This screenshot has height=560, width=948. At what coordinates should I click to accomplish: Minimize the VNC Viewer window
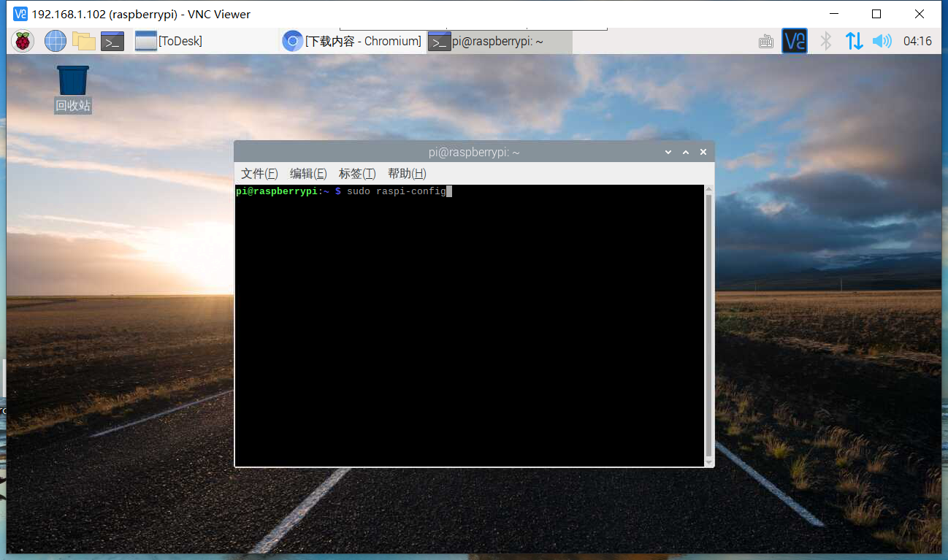pos(833,14)
